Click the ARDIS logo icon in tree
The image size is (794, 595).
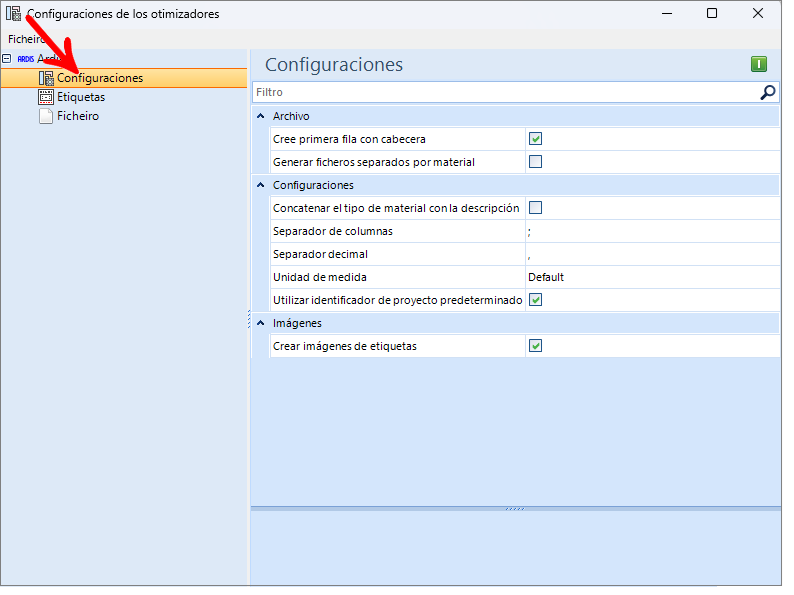26,59
